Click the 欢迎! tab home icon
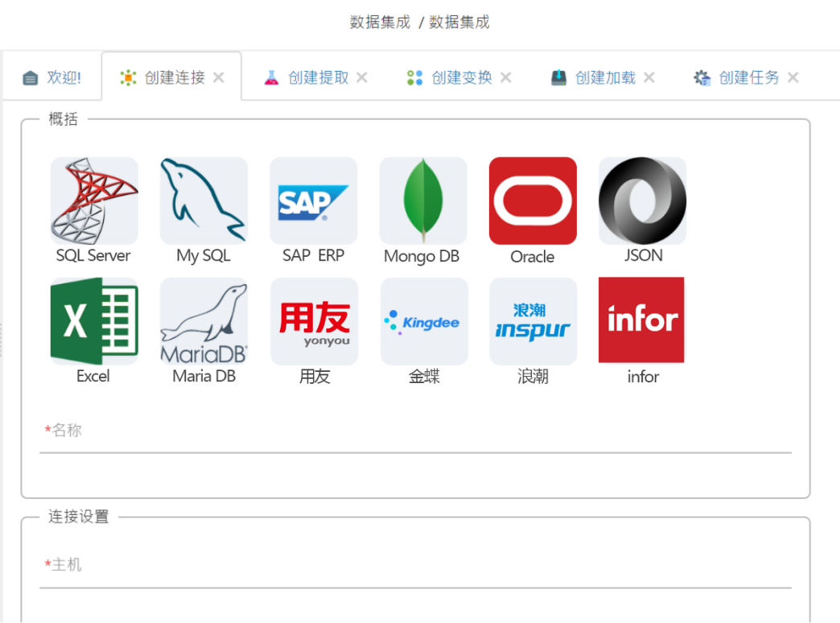Viewport: 840px width, 623px height. tap(31, 78)
